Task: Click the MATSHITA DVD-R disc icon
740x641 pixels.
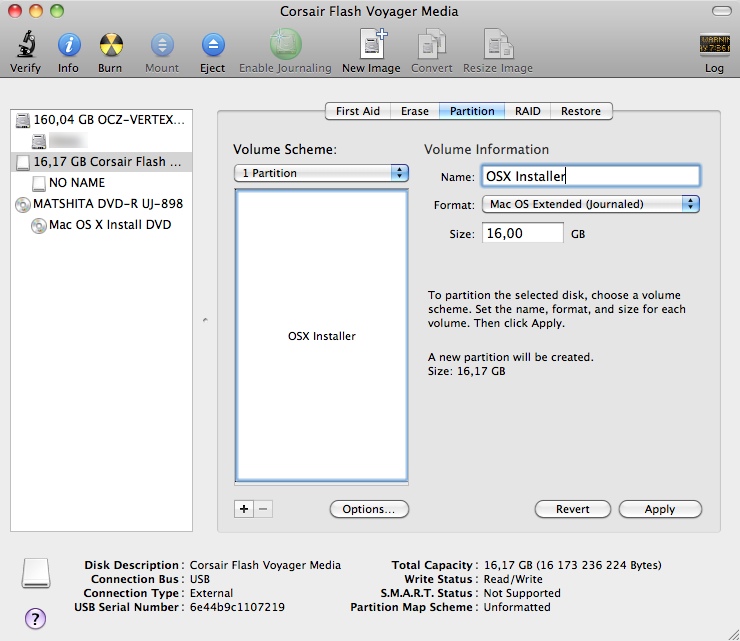Action: pos(23,204)
